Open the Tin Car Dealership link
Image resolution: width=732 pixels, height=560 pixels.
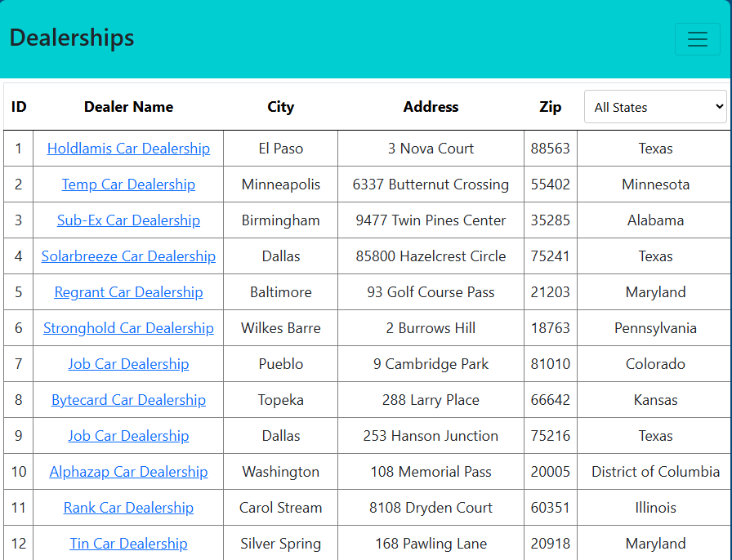click(128, 544)
